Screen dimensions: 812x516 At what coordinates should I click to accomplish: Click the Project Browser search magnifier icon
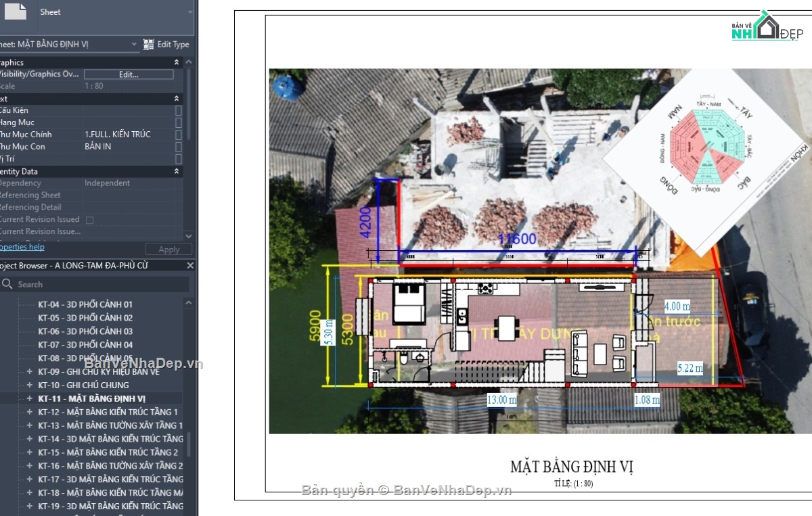pos(7,285)
